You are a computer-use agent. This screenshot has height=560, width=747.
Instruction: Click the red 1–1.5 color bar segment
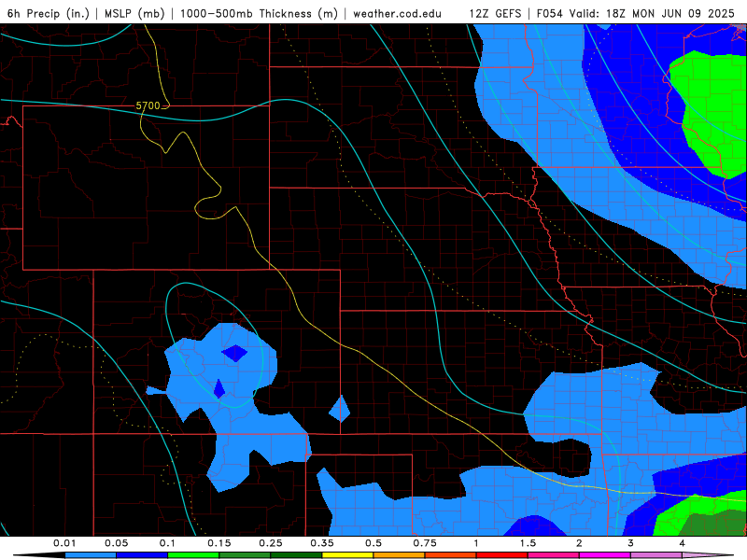pos(502,555)
